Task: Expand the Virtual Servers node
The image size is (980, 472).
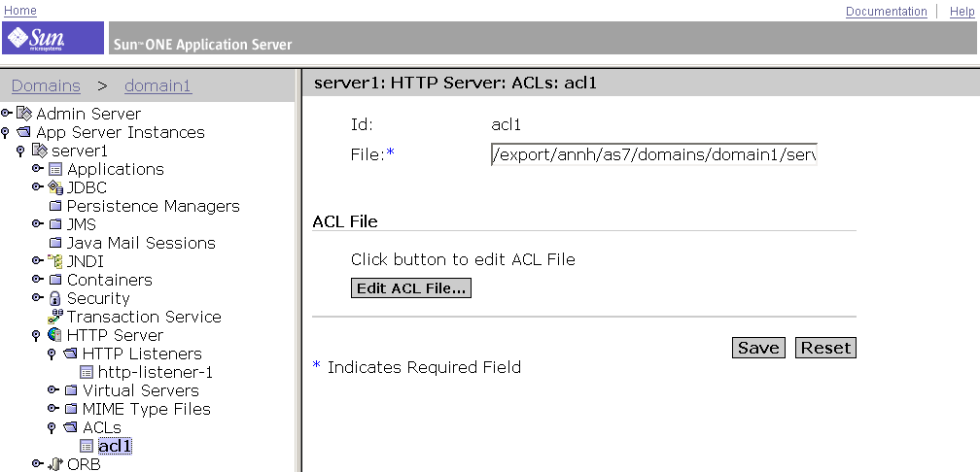Action: [53, 389]
